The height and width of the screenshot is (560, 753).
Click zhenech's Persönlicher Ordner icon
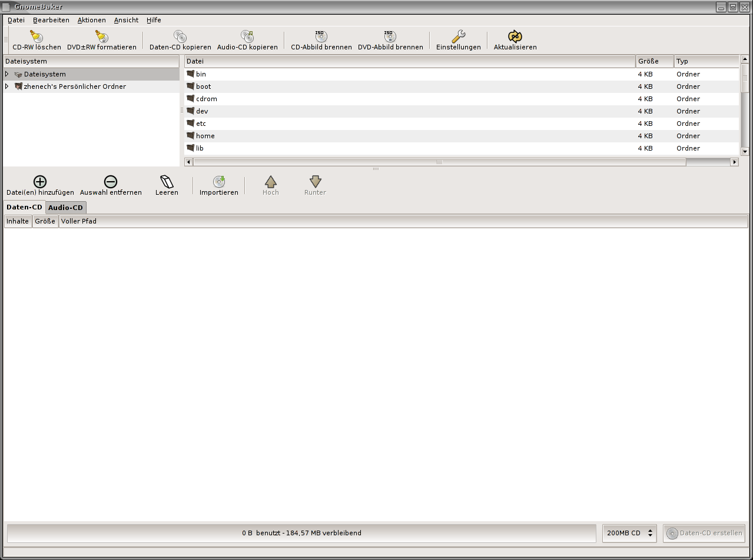pyautogui.click(x=18, y=86)
